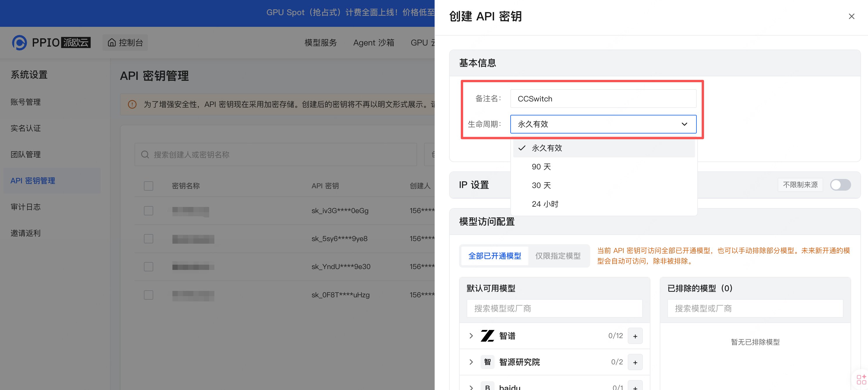This screenshot has width=868, height=390.
Task: Click the 备注名 input field
Action: click(x=603, y=99)
